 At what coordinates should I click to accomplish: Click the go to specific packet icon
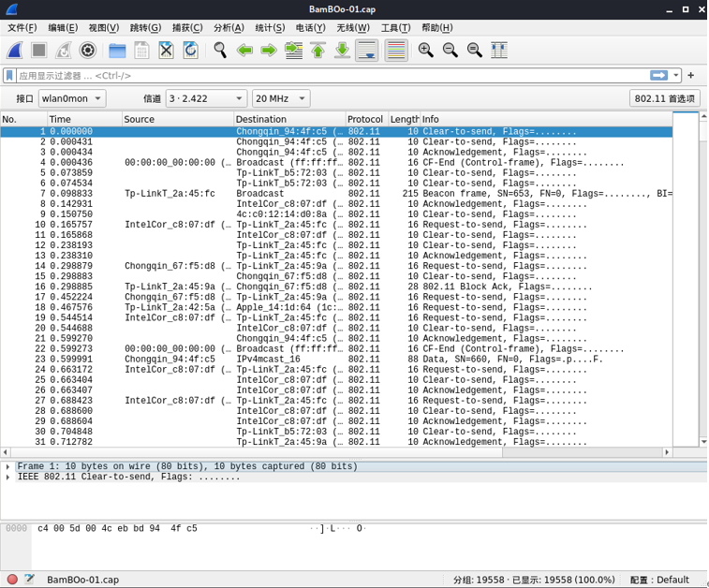click(x=293, y=50)
